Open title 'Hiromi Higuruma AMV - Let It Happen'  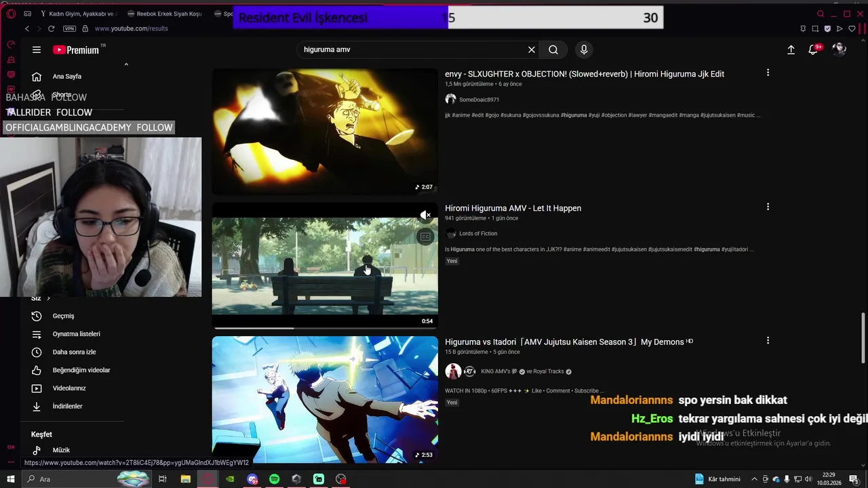pyautogui.click(x=513, y=208)
